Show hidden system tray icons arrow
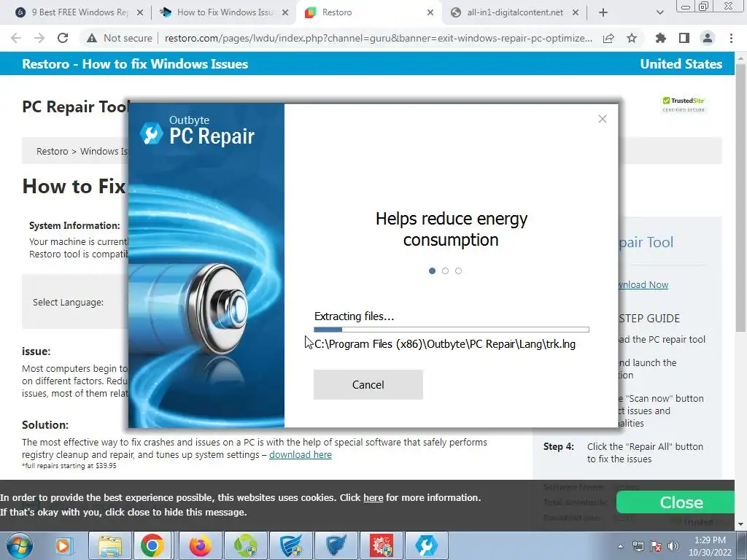Screen dimensions: 747x560 620,546
